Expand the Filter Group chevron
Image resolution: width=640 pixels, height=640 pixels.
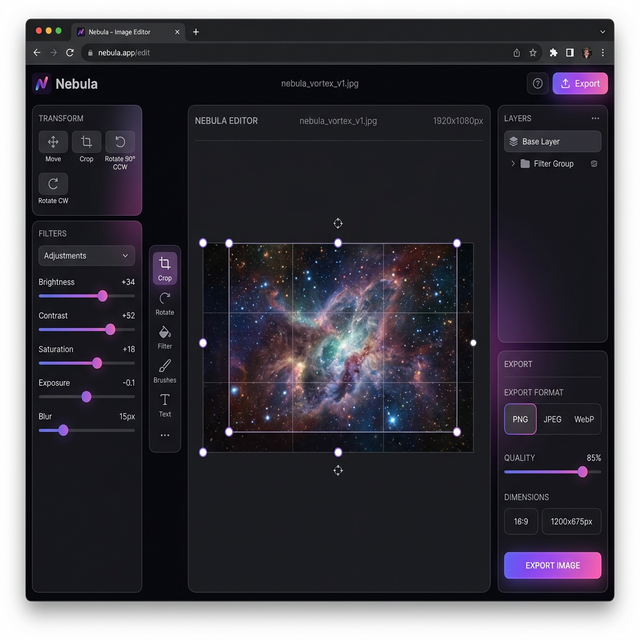click(x=513, y=164)
